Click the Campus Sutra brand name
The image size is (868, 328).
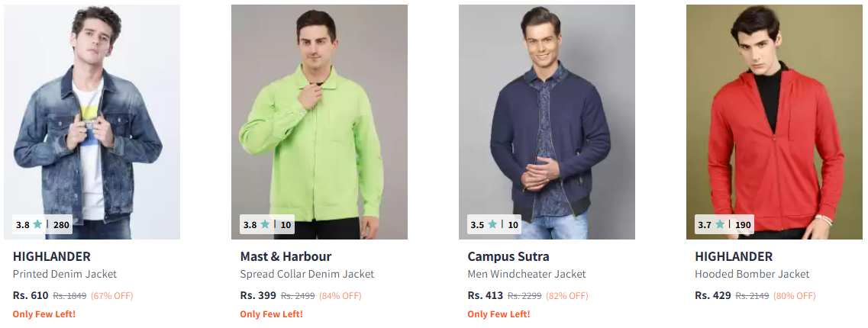(x=508, y=256)
